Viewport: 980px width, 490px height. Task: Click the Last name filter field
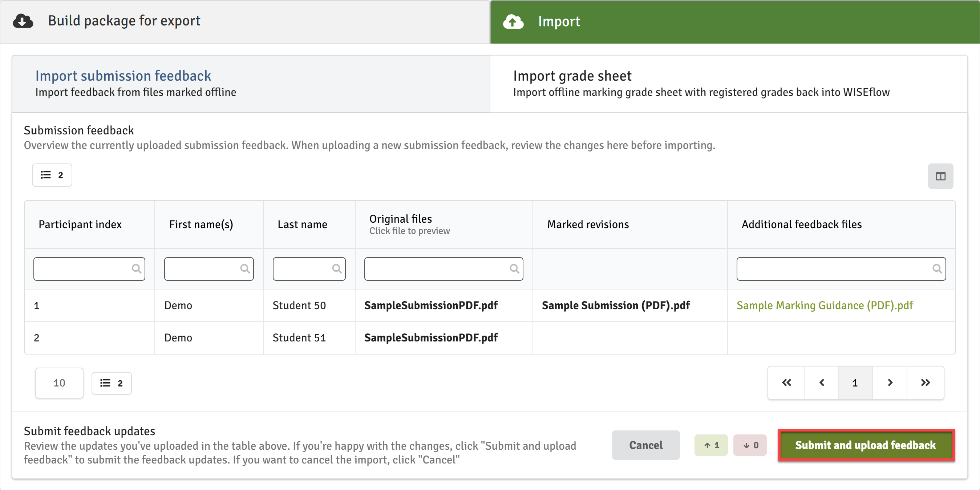[309, 269]
